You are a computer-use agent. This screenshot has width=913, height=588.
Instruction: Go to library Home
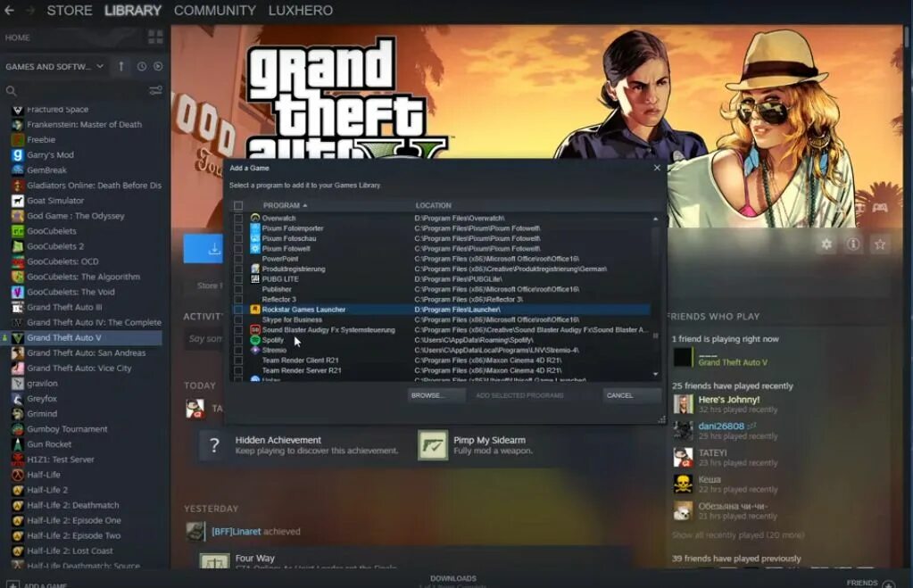[x=18, y=37]
